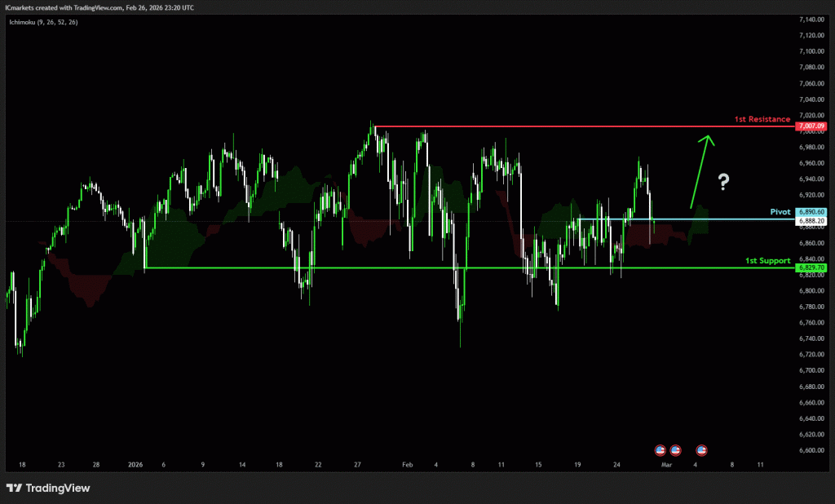835x504 pixels.
Task: Select the green upward arrow drawing
Action: [701, 171]
